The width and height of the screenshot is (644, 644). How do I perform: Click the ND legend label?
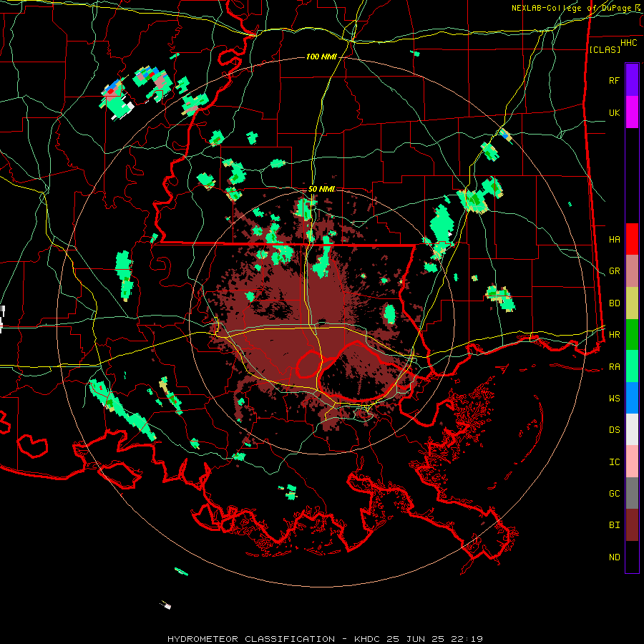coord(614,557)
